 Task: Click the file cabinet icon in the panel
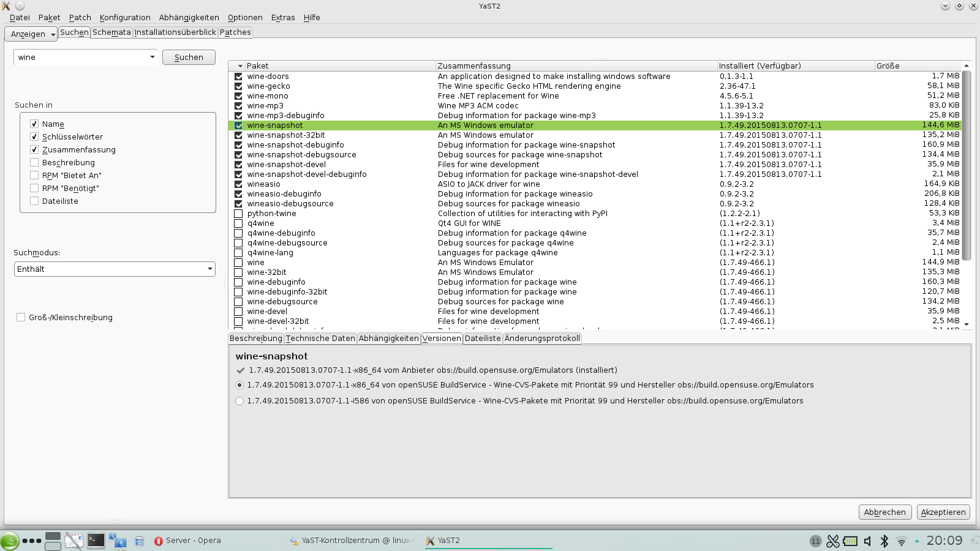click(x=139, y=541)
